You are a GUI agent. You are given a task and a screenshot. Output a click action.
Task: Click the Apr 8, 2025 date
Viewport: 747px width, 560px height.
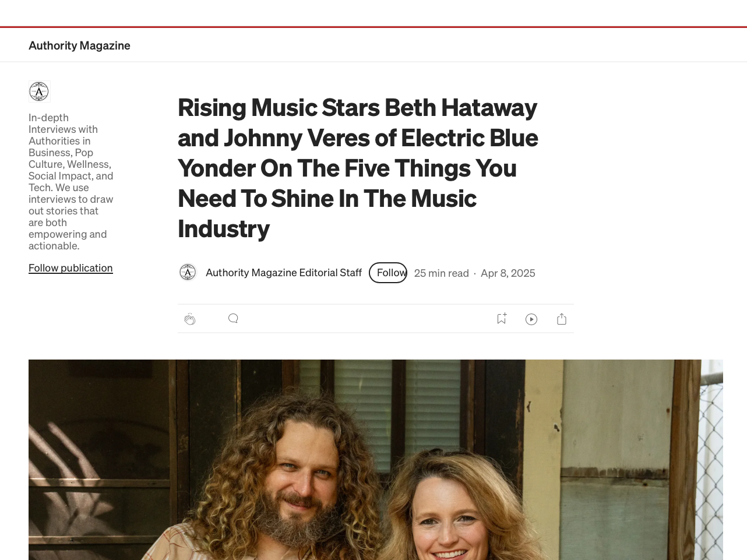(x=508, y=273)
